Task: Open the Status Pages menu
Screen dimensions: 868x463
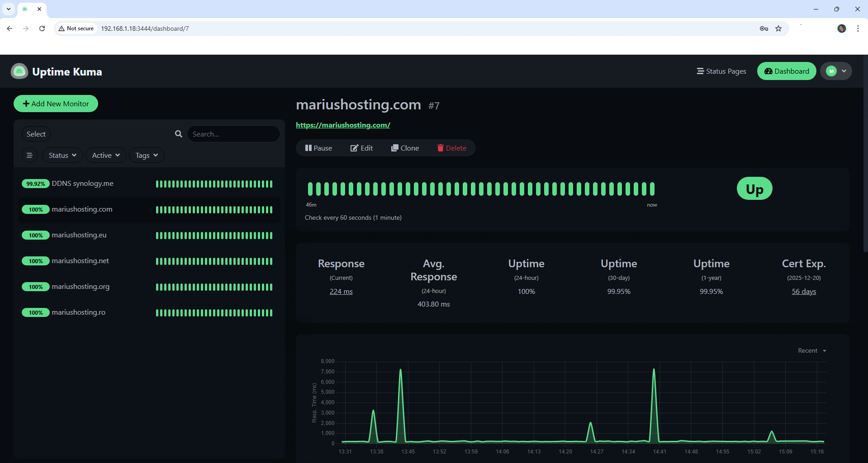Action: coord(721,71)
